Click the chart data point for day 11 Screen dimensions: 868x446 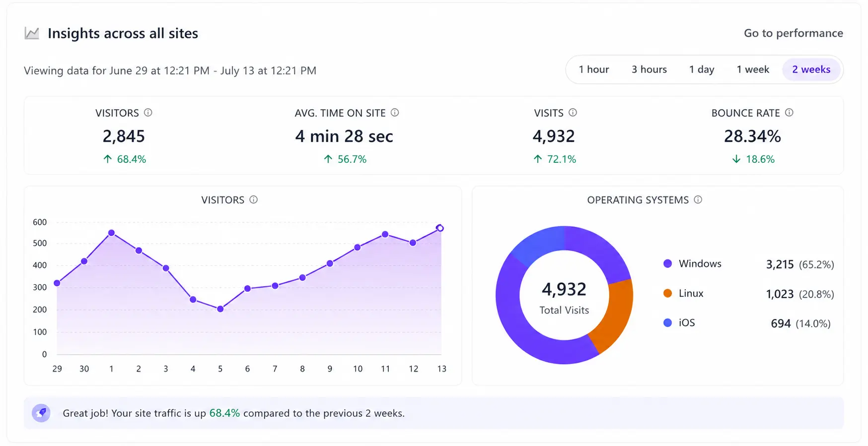[x=385, y=234]
